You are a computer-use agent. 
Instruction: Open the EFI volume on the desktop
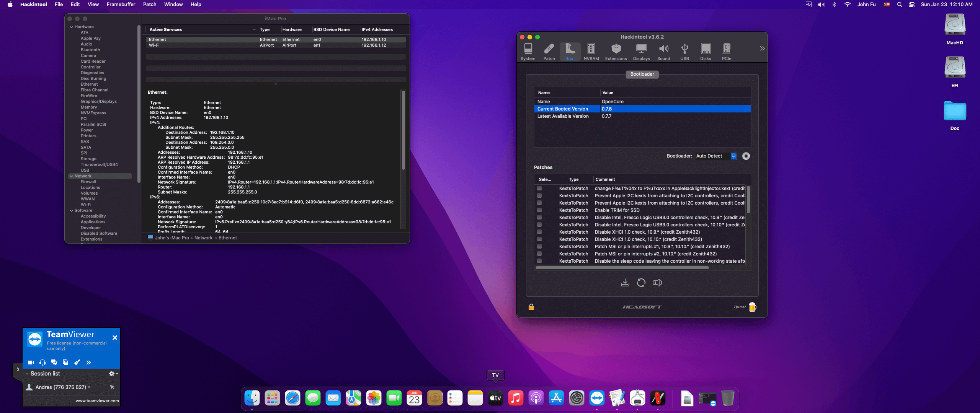point(955,72)
